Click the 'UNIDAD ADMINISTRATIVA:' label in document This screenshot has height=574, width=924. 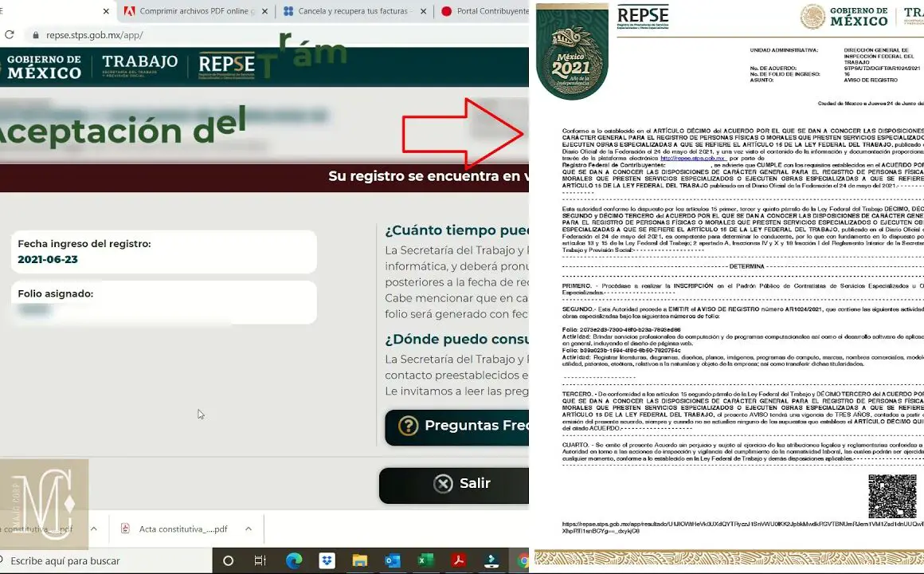(x=784, y=51)
